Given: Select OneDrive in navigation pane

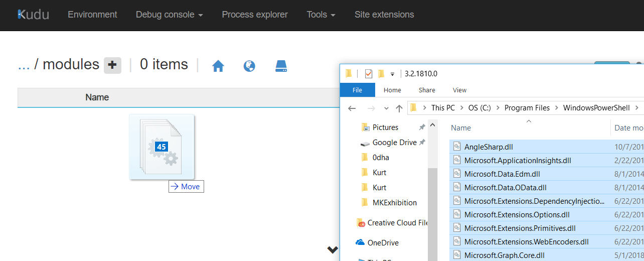Looking at the screenshot, I should 383,243.
